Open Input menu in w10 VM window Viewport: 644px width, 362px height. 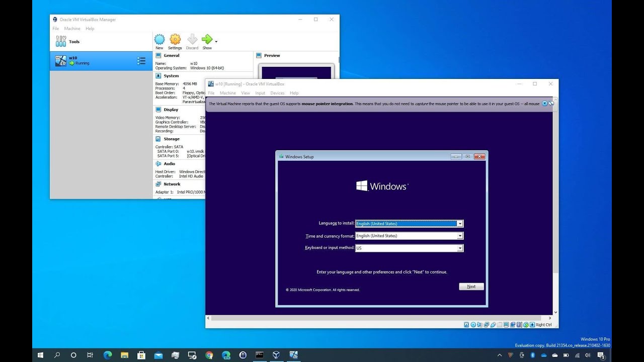coord(260,93)
